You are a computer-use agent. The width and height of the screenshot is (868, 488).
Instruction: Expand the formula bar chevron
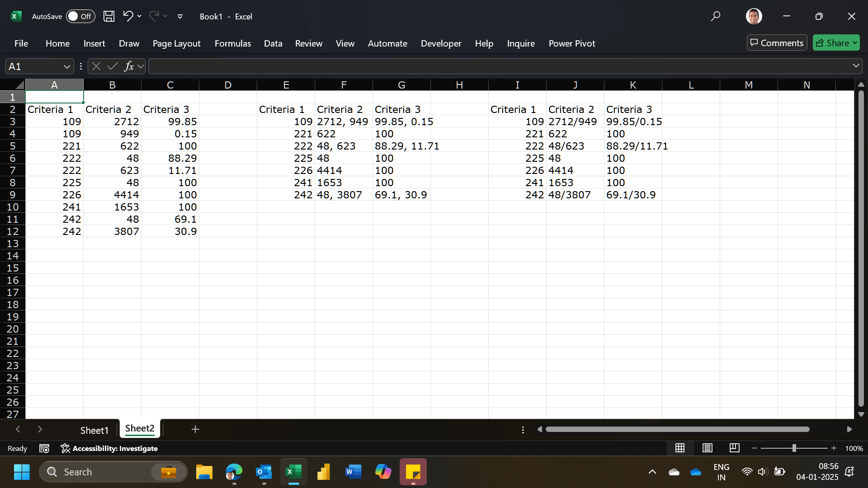[856, 66]
